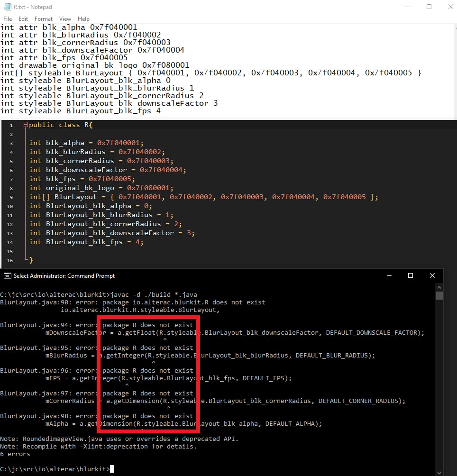Click Notepad line 'int attr blk_blurRadius 0x7f040002'
This screenshot has height=476, width=457.
(x=81, y=35)
